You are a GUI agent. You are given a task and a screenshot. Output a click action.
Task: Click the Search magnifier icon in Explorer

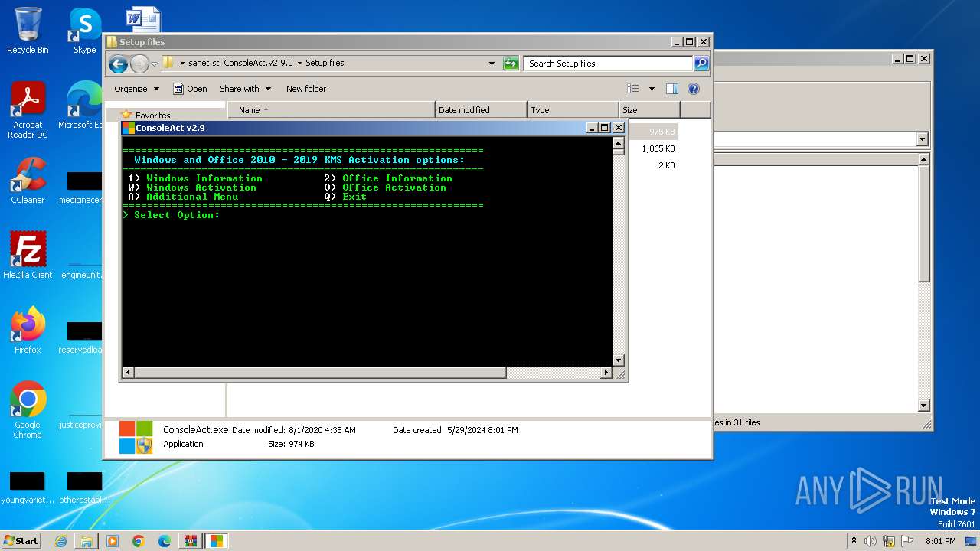point(701,64)
